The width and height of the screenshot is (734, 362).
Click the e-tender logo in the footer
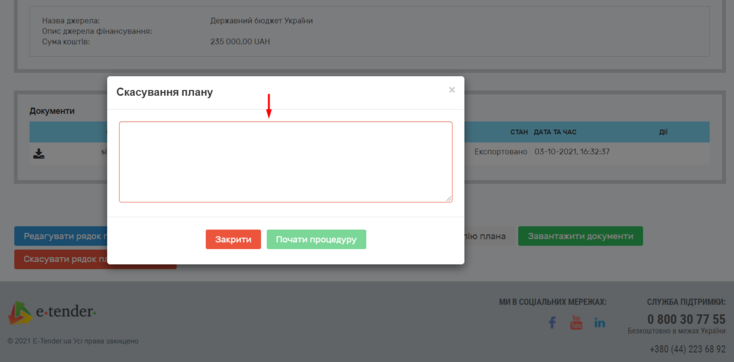pyautogui.click(x=51, y=312)
